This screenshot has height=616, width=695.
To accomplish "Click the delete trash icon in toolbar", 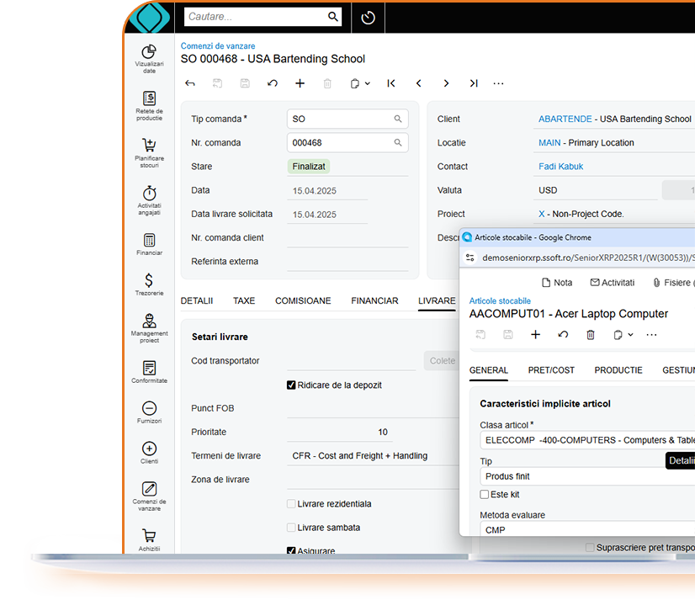I will click(327, 83).
